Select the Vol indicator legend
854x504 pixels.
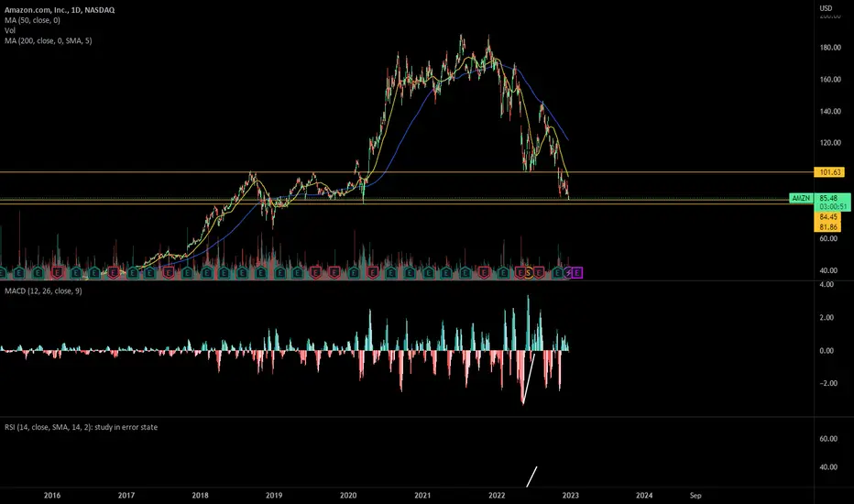(x=10, y=30)
